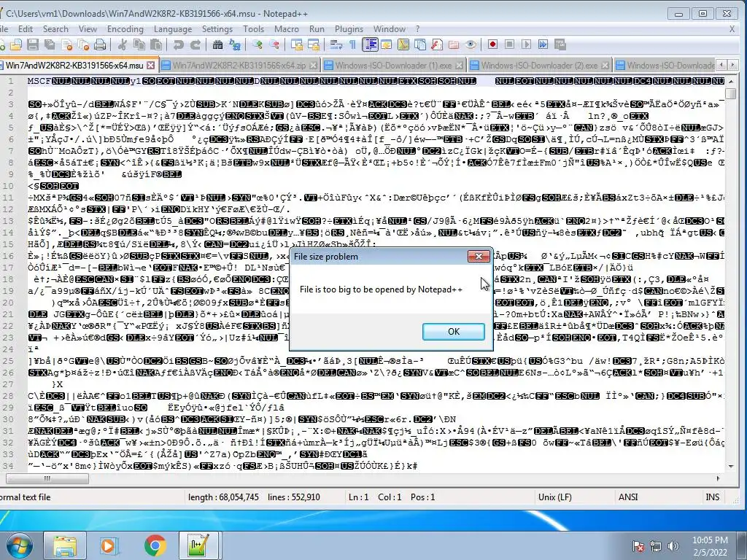Close the Win7AndW2K8R2-KB3191566-x64.msu tab
The width and height of the screenshot is (747, 560).
pyautogui.click(x=150, y=65)
